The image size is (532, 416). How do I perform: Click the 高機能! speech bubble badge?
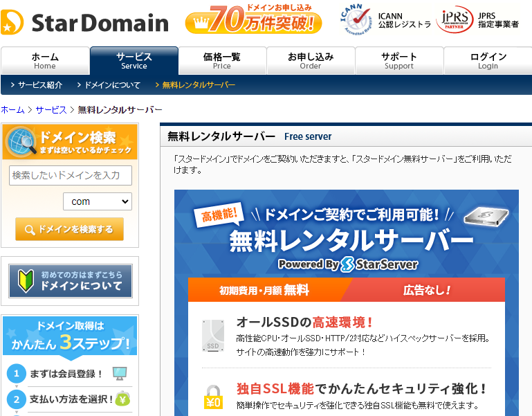219,215
